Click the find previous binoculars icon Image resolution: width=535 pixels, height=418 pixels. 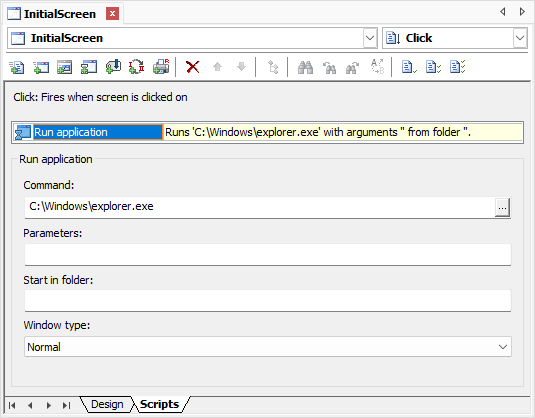click(x=329, y=67)
